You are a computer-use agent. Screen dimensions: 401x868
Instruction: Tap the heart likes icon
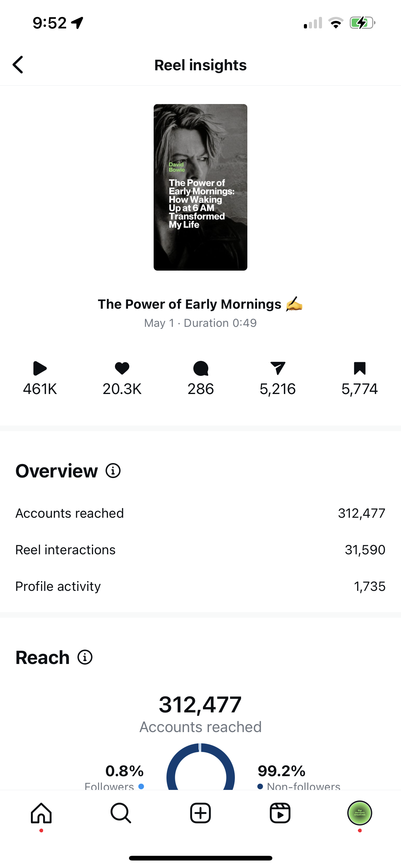tap(122, 368)
